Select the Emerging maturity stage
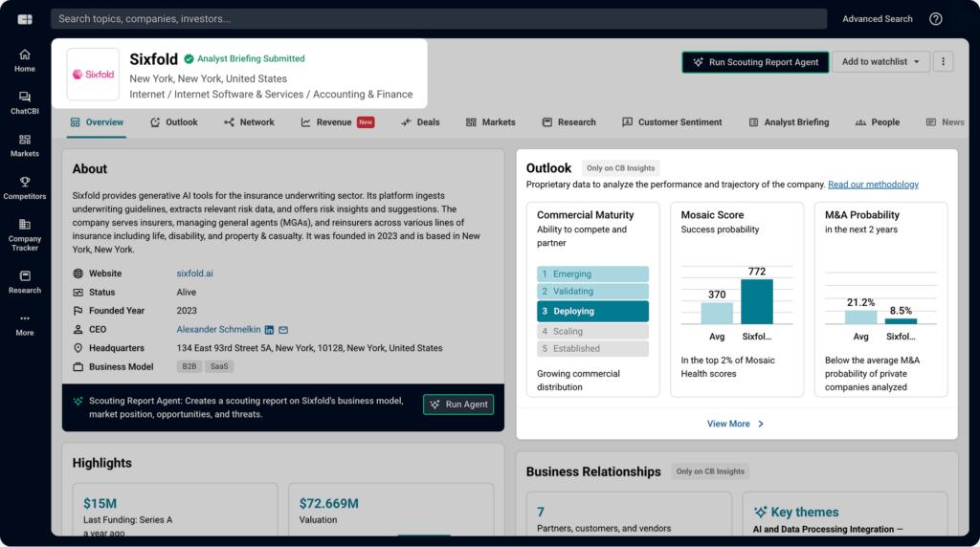980x547 pixels. (x=592, y=274)
